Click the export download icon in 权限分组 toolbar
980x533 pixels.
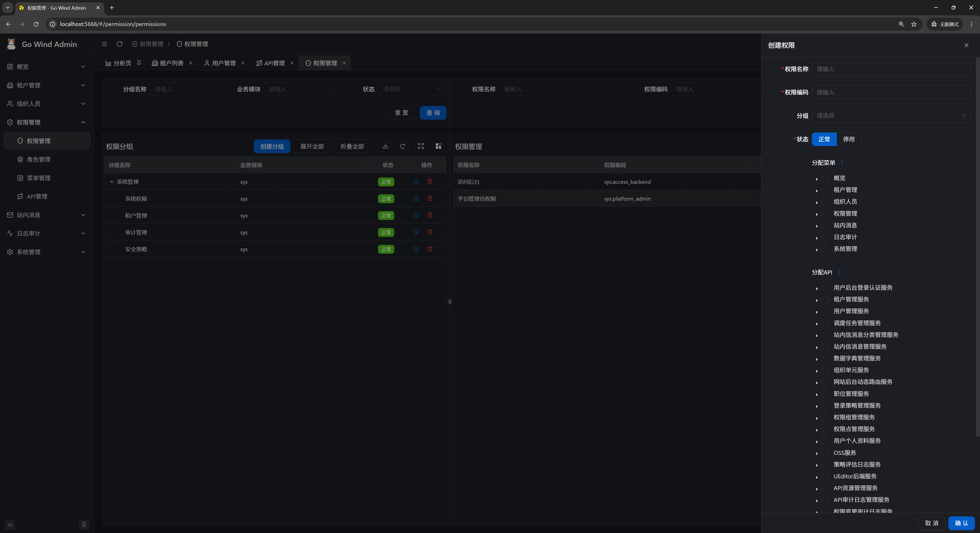385,146
